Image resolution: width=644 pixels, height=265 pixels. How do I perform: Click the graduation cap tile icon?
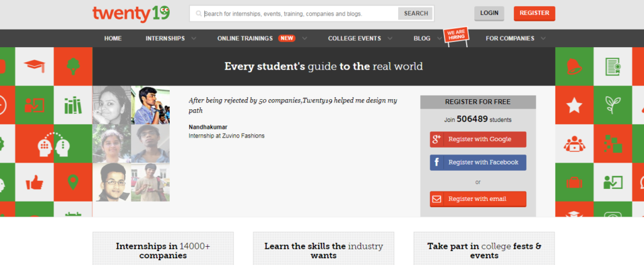pyautogui.click(x=35, y=66)
